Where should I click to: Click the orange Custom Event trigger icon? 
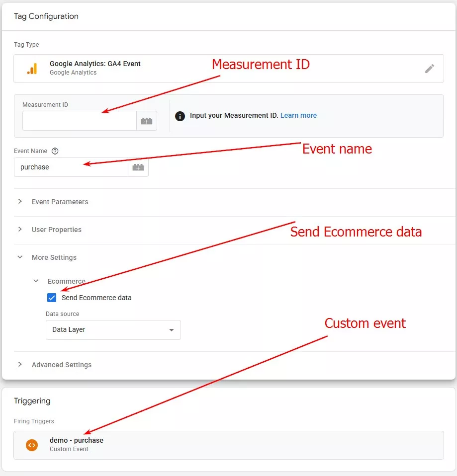(32, 445)
